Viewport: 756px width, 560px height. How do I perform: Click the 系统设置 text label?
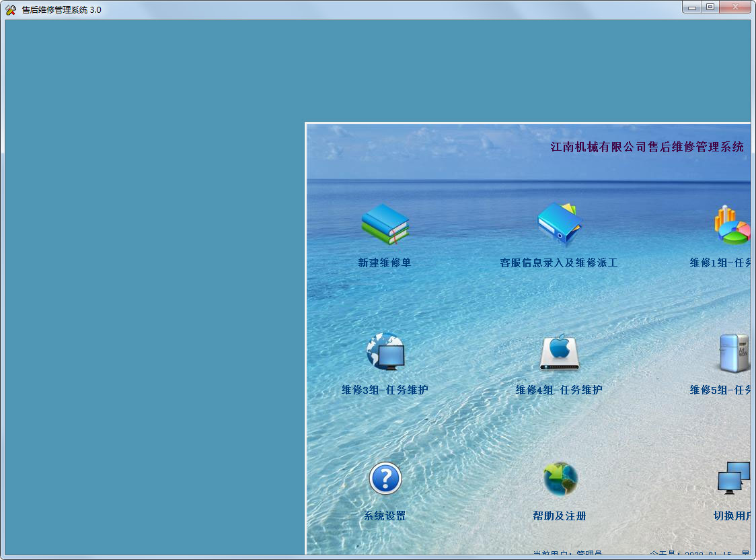coord(385,516)
